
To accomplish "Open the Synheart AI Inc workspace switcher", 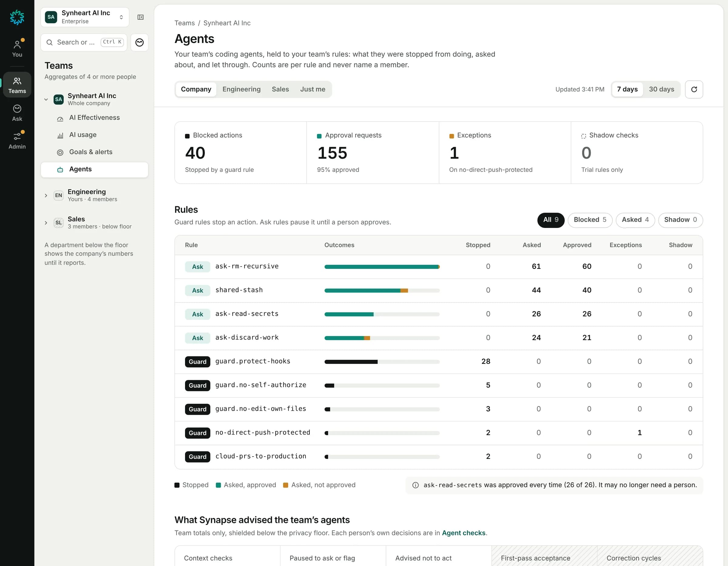I will coord(85,17).
